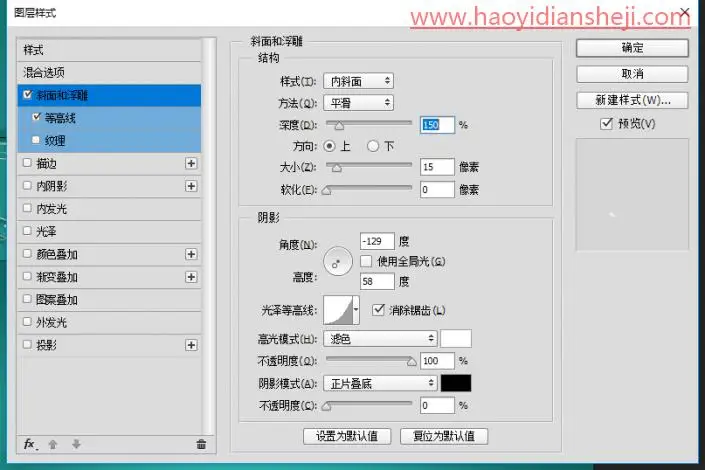
Task: Click the move effect up arrow
Action: tap(53, 444)
